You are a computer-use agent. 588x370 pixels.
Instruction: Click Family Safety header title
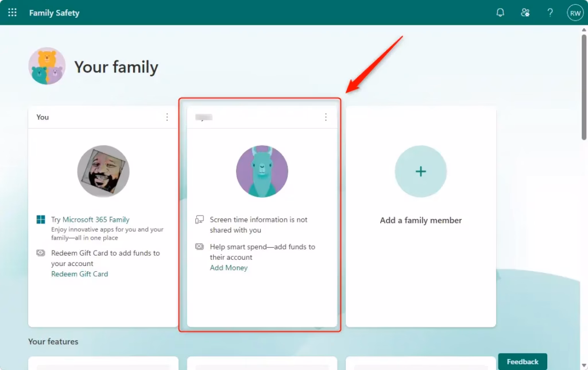55,13
